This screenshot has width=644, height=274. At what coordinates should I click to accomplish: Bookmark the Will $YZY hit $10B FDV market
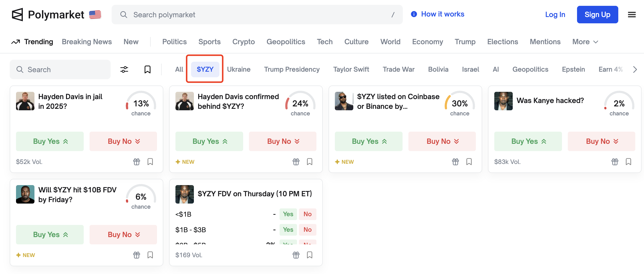click(150, 255)
